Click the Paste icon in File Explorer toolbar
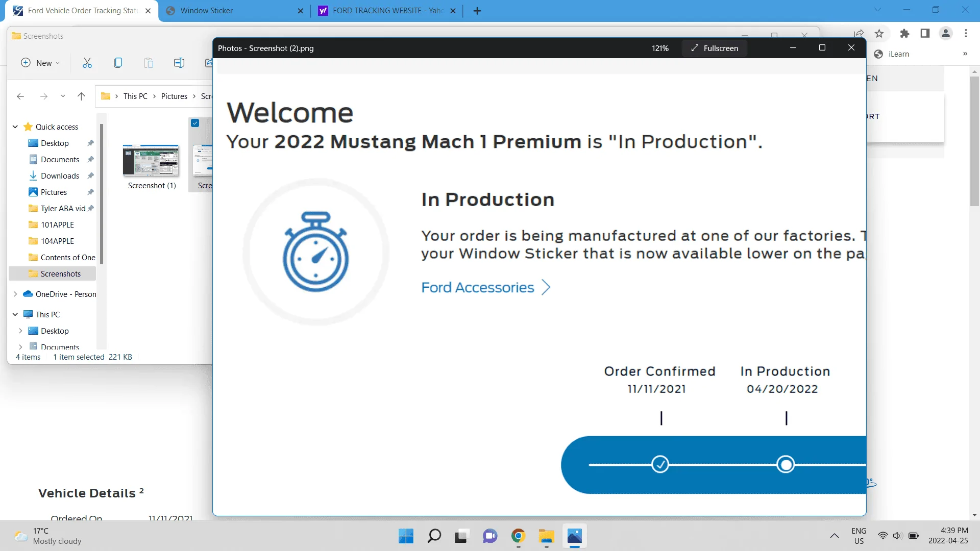The image size is (980, 551). pos(149,63)
